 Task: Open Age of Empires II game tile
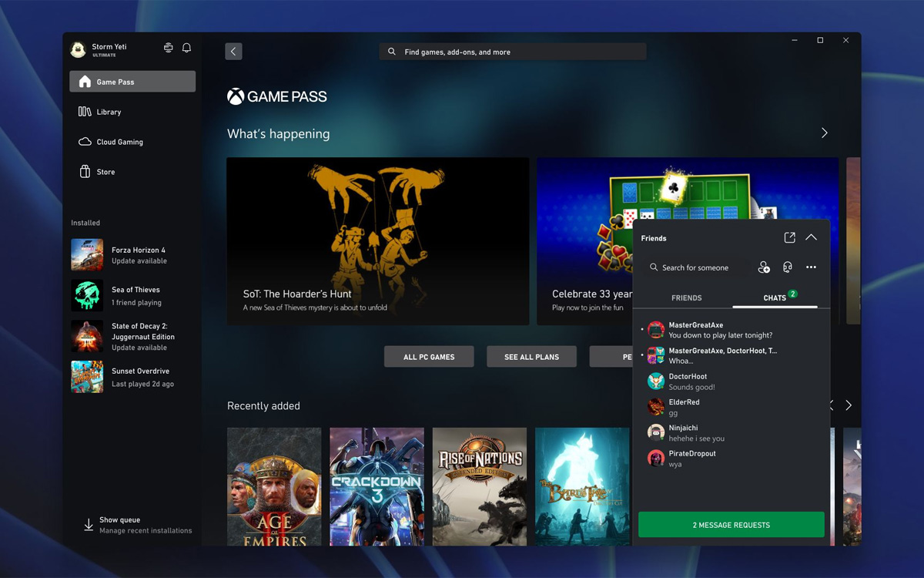274,486
